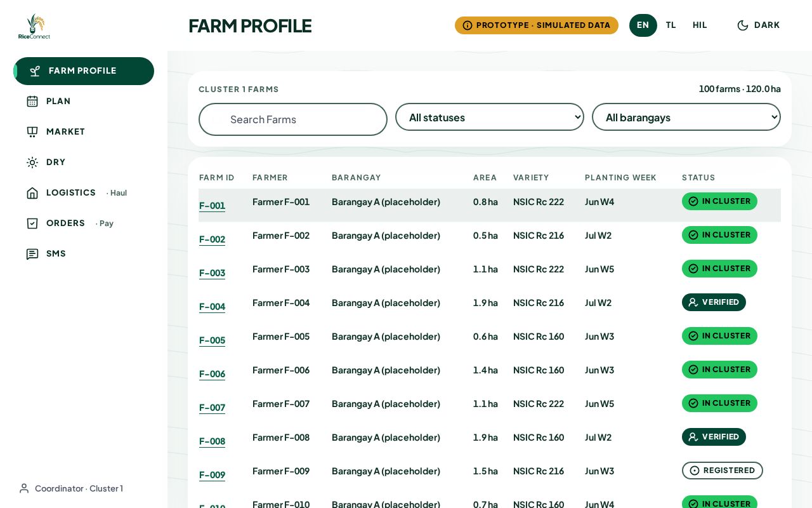The image size is (812, 508).
Task: Click 100 farms 120.0 ha summary
Action: pyautogui.click(x=740, y=89)
